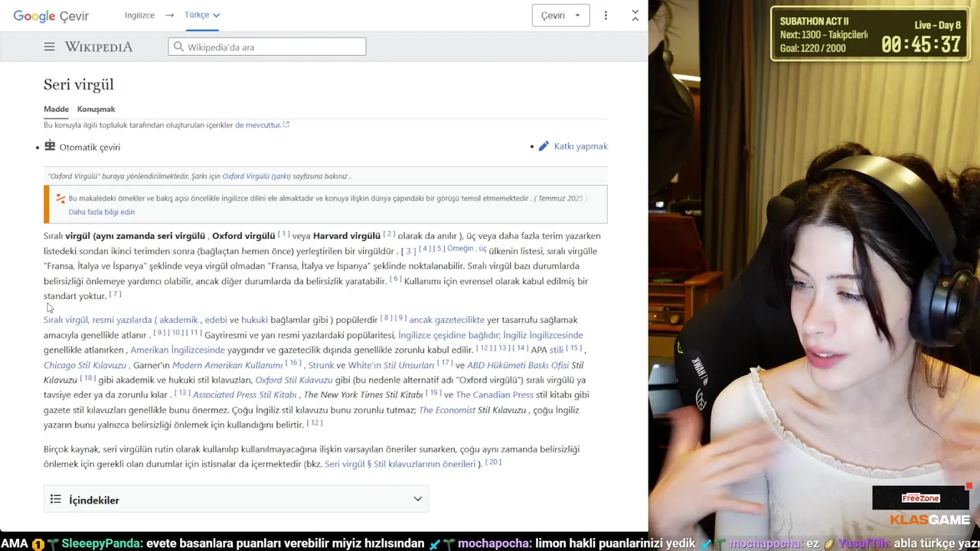The height and width of the screenshot is (551, 980).
Task: Open the hukuki link
Action: (254, 320)
